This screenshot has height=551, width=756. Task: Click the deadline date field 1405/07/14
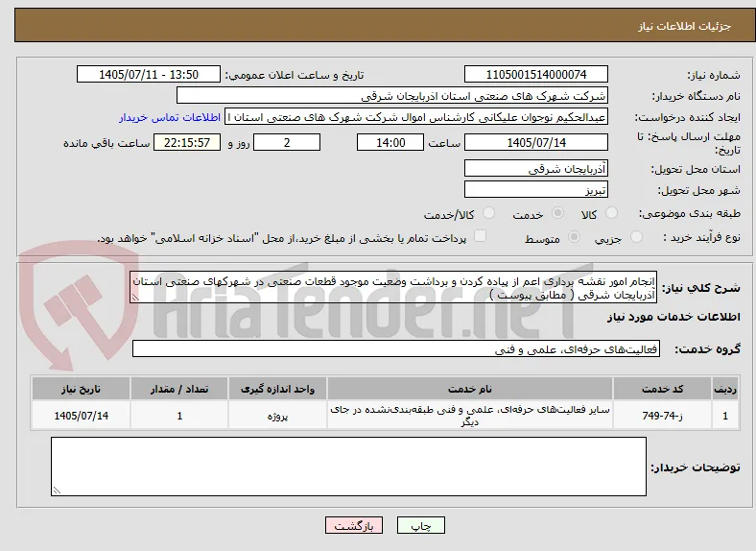pos(536,142)
